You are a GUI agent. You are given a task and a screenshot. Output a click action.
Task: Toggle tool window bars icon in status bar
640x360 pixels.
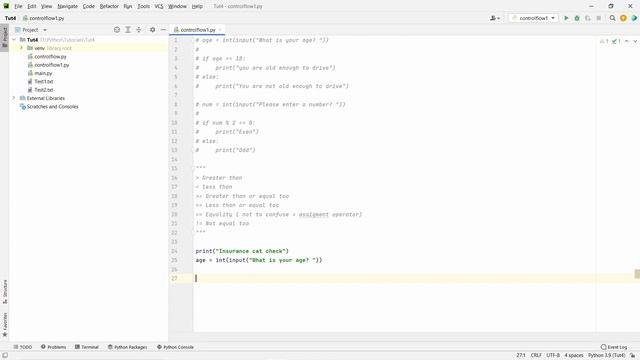coord(5,356)
